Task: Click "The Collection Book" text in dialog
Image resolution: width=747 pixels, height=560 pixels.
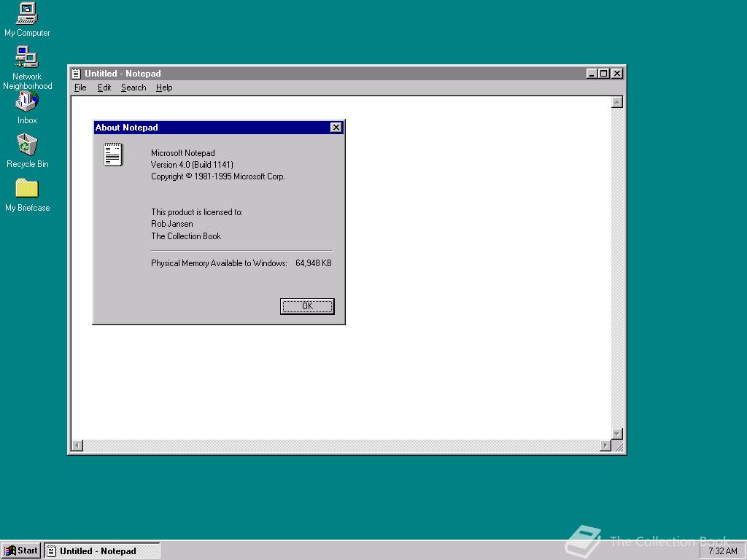Action: click(186, 236)
